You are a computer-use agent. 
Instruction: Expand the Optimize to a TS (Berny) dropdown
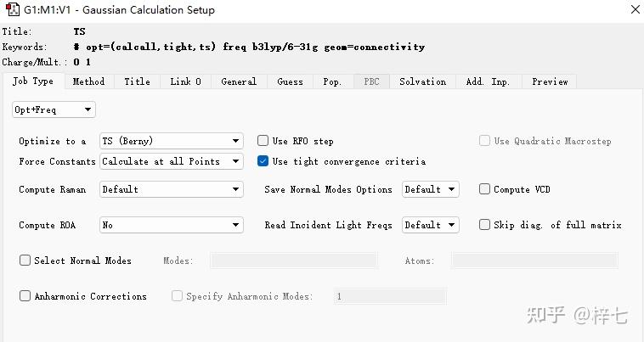pos(172,141)
